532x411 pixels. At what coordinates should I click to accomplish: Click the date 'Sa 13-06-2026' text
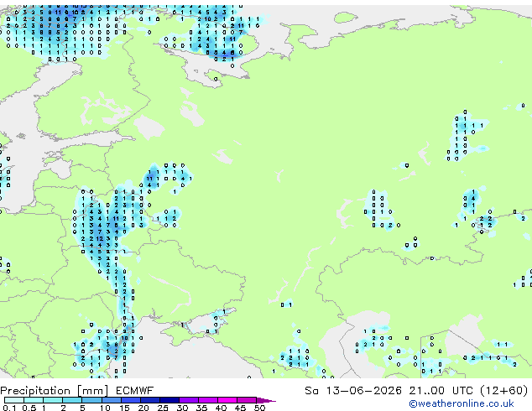pyautogui.click(x=353, y=391)
